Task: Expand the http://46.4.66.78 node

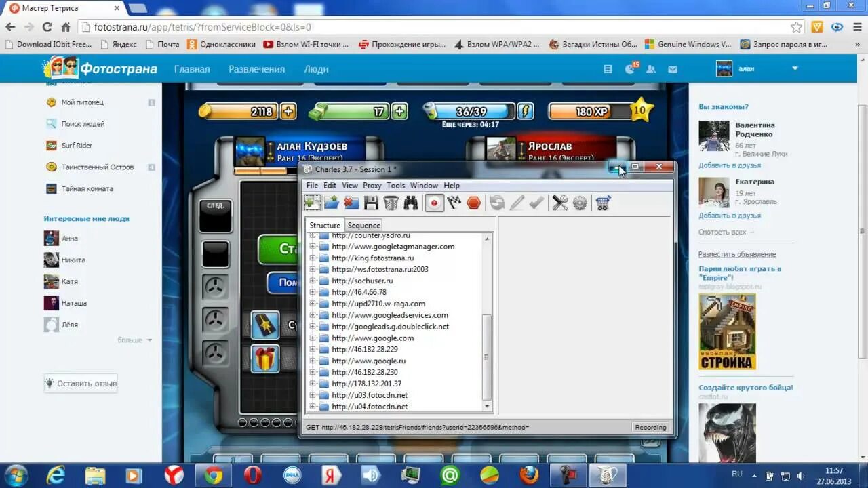Action: (313, 292)
